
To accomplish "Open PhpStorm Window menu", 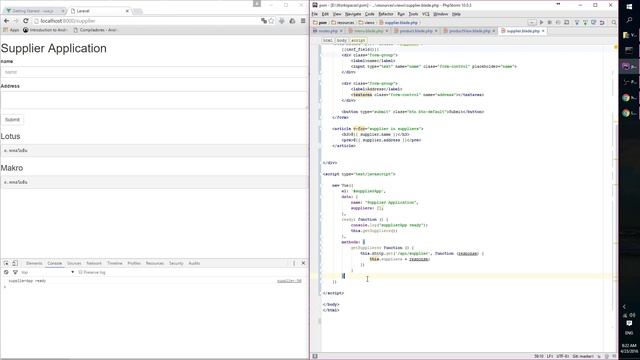I will (x=440, y=14).
